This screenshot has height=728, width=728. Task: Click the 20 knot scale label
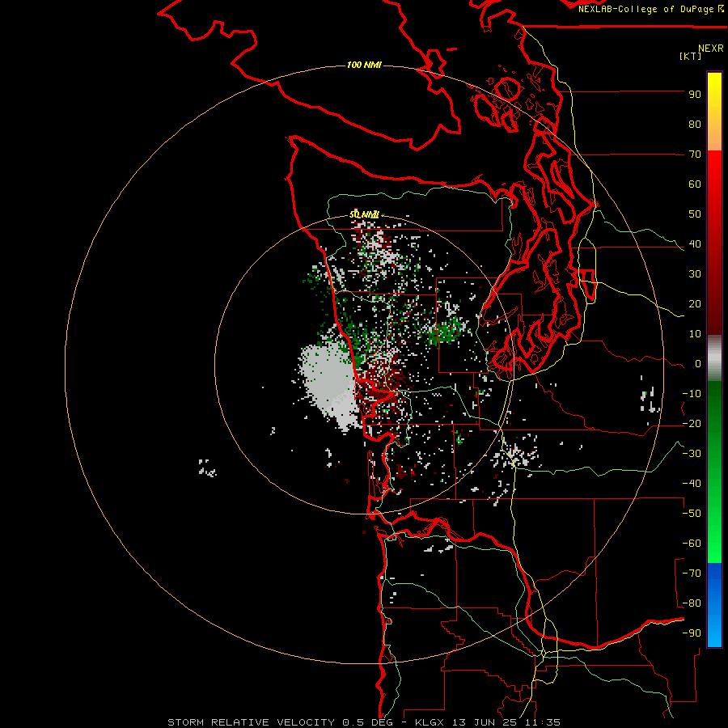tap(695, 304)
